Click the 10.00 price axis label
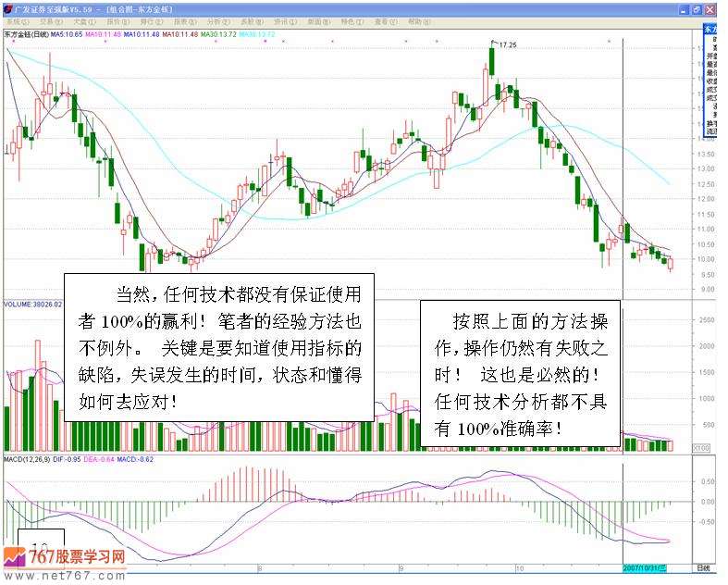 click(x=707, y=259)
